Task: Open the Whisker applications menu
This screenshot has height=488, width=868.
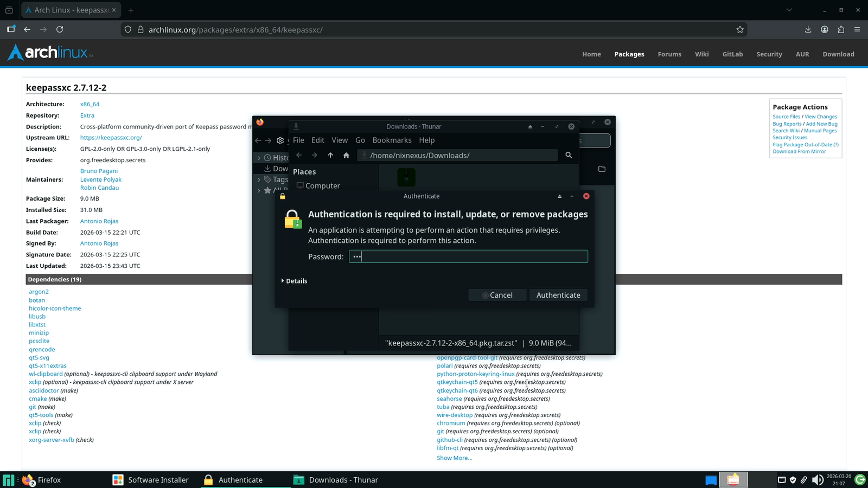Action: (8, 480)
